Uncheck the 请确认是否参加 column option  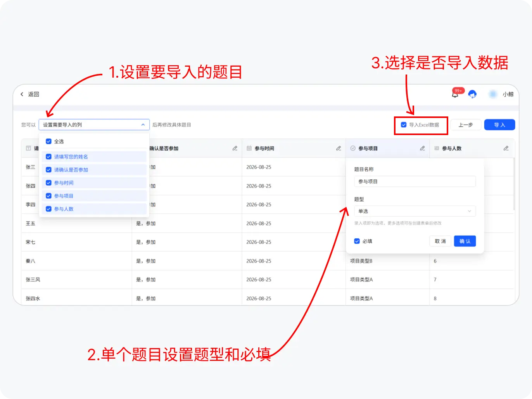click(48, 170)
